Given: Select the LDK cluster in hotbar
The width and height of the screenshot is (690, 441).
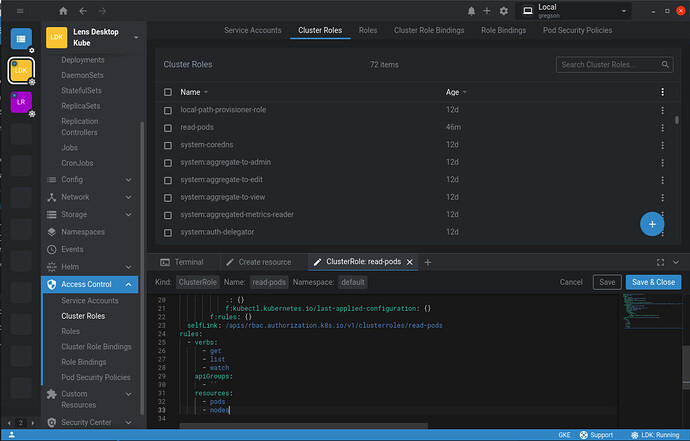Looking at the screenshot, I should [21, 71].
